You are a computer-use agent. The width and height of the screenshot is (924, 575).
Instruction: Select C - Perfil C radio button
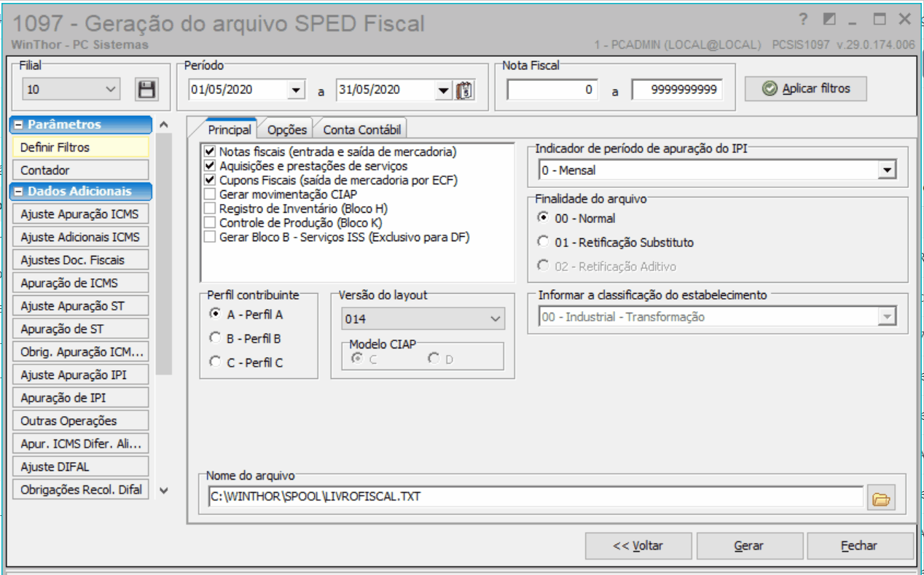215,362
